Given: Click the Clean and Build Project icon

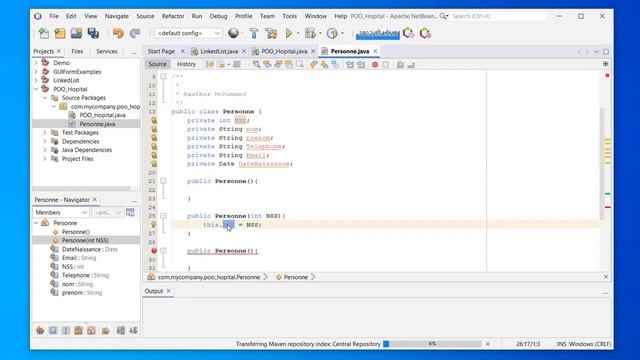Looking at the screenshot, I should point(271,33).
